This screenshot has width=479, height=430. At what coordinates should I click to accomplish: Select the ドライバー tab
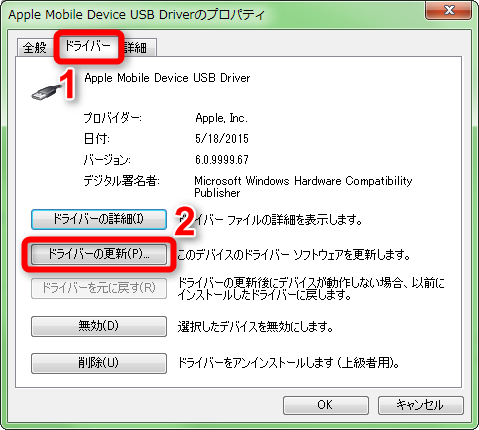(88, 46)
